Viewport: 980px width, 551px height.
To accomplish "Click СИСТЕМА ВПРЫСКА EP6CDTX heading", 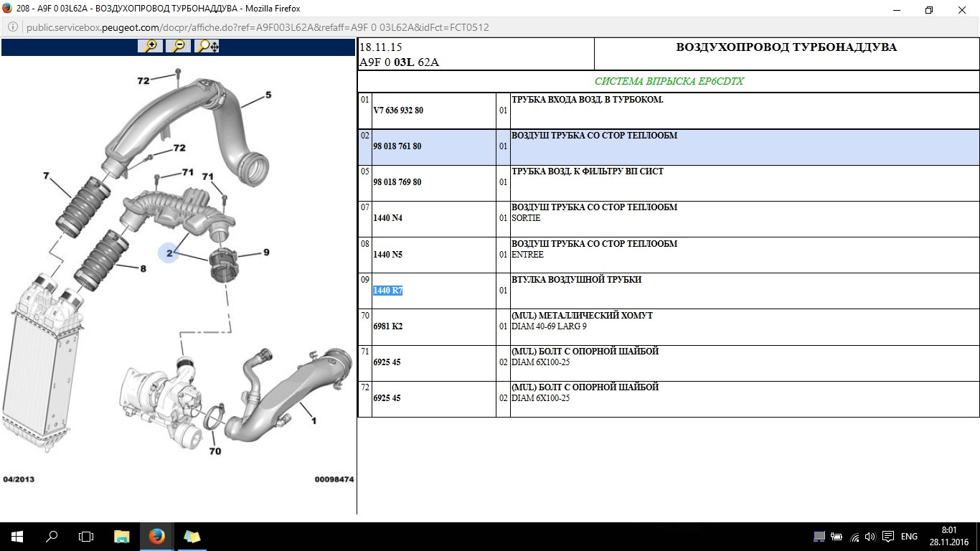I will pos(669,81).
